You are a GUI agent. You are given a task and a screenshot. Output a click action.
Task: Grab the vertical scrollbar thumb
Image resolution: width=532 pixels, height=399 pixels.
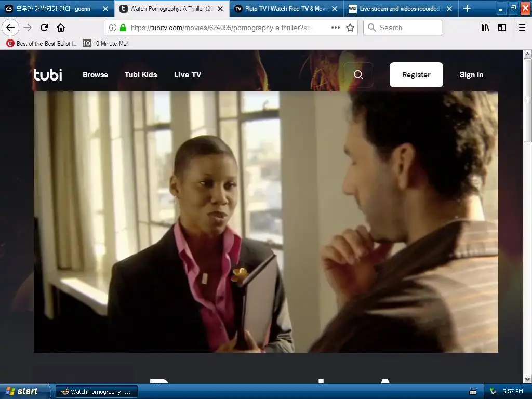click(528, 100)
